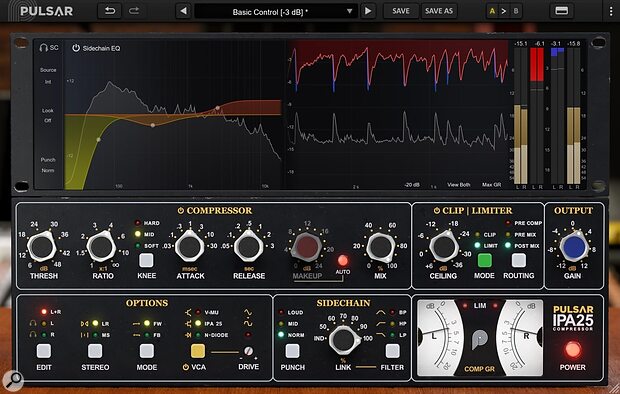Toggle the Sidechain EQ power icon
This screenshot has height=394, width=620.
(76, 48)
